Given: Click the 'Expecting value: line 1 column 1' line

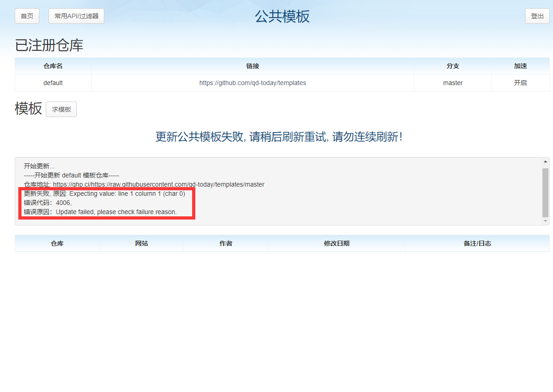Looking at the screenshot, I should (x=104, y=193).
